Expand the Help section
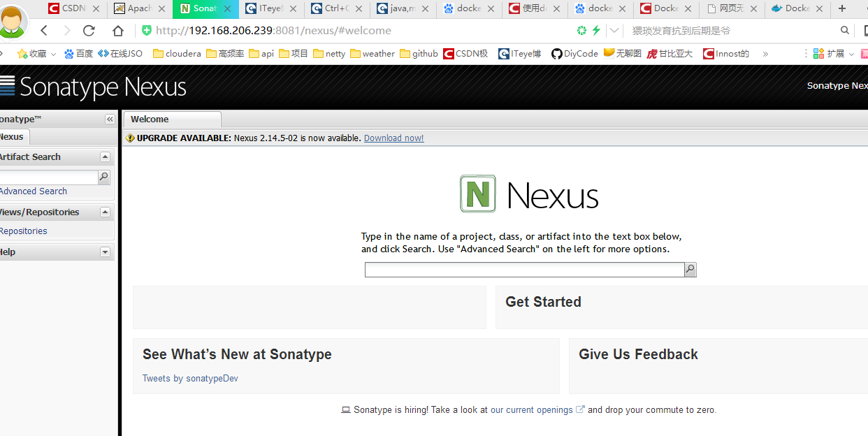The width and height of the screenshot is (868, 436). 105,252
